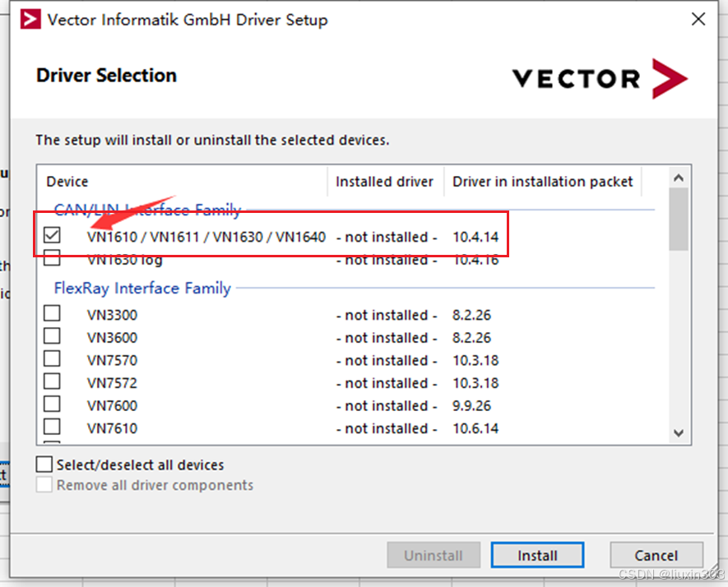Click version 9.9.26 in VN7600 row

click(471, 406)
